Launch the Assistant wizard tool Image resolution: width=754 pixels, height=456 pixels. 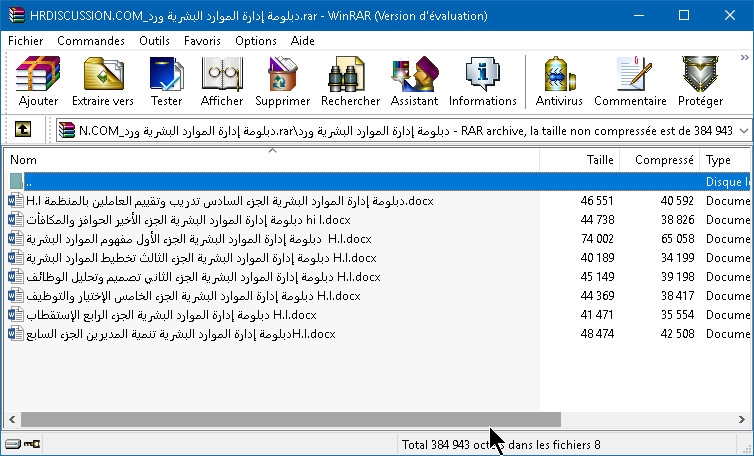[415, 81]
